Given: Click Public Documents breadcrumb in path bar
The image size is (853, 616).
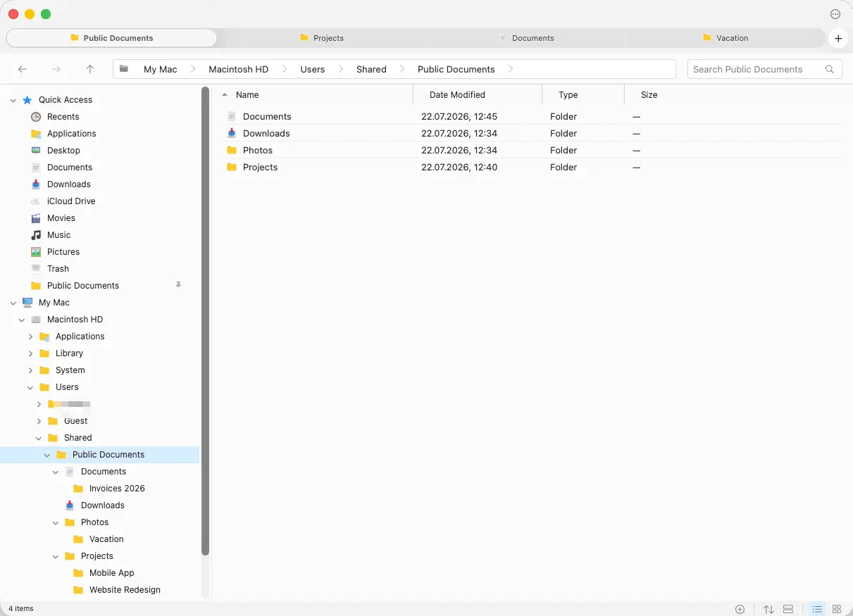Looking at the screenshot, I should (456, 69).
